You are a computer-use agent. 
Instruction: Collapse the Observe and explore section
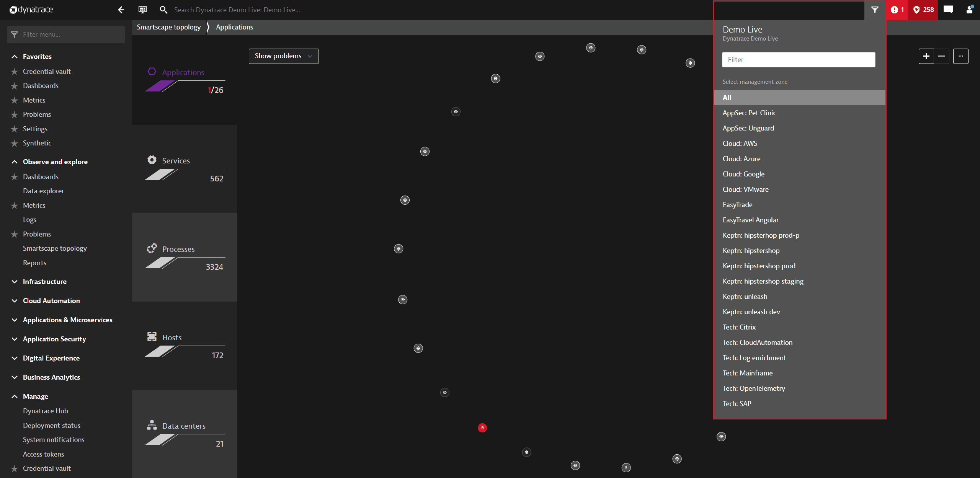tap(15, 162)
